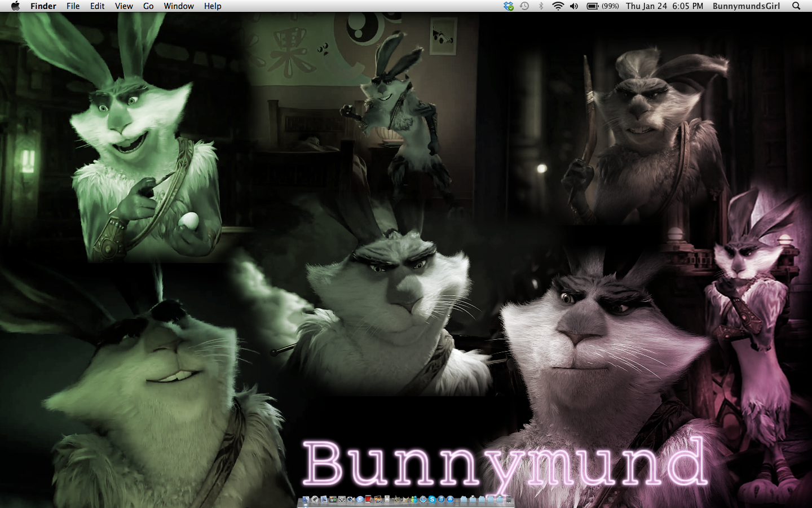Open Time Machine status menu

[x=524, y=6]
